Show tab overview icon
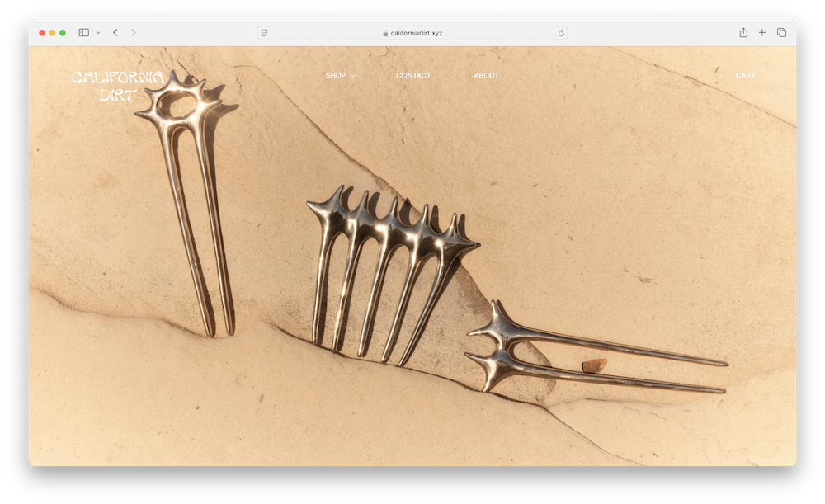Image resolution: width=825 pixels, height=504 pixels. 782,33
